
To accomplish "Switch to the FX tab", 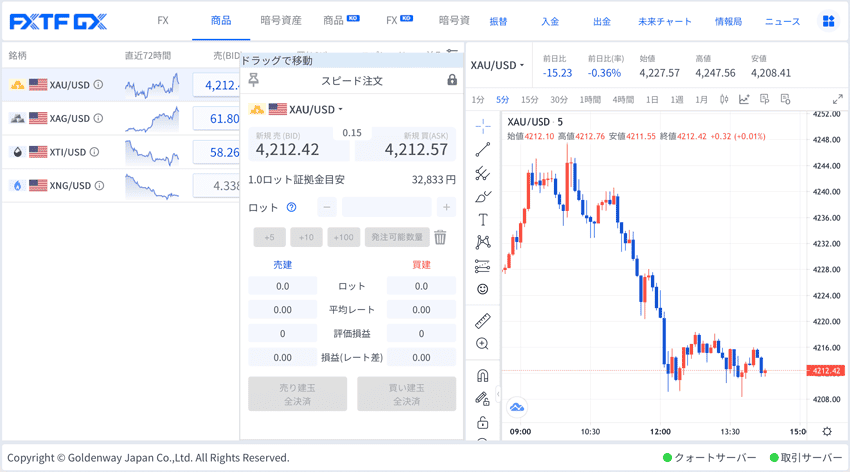I will click(x=163, y=20).
